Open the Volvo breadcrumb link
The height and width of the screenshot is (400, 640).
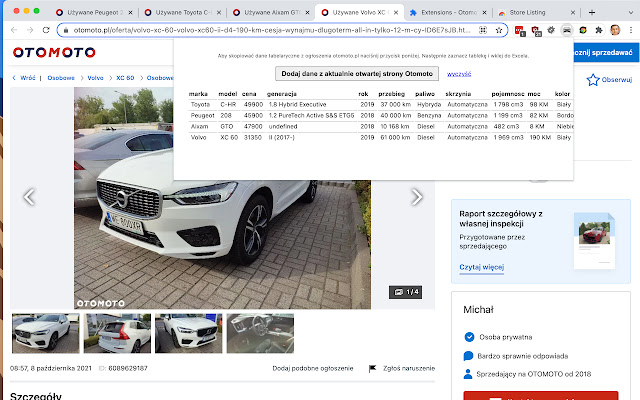pos(96,78)
